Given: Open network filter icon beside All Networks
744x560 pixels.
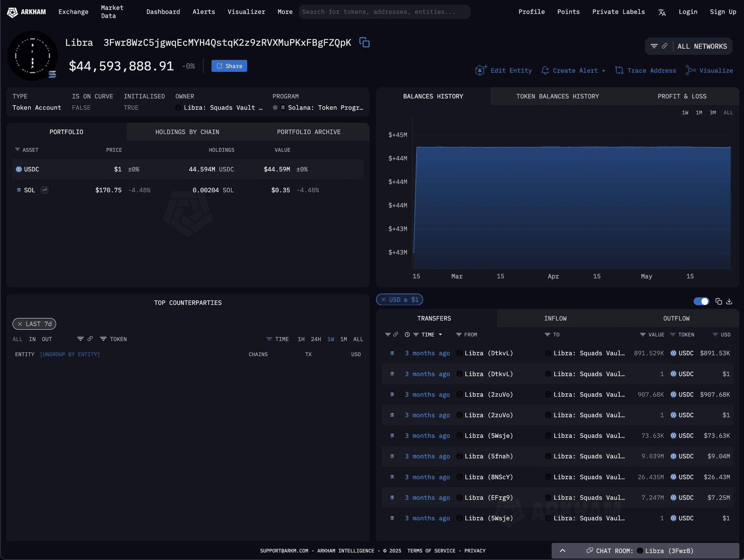Looking at the screenshot, I should point(654,46).
